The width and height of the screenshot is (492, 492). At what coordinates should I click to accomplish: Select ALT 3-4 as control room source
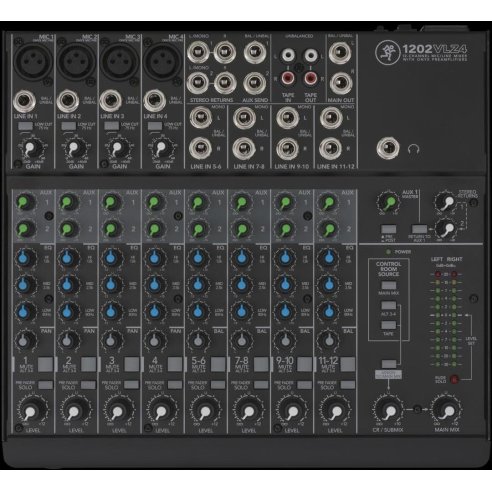click(389, 305)
